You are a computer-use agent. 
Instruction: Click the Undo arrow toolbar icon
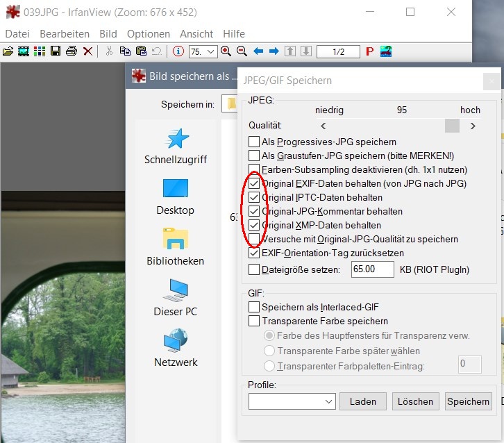click(x=157, y=51)
